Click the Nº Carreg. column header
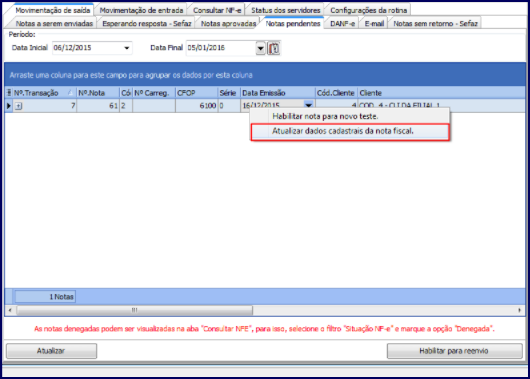 point(154,93)
